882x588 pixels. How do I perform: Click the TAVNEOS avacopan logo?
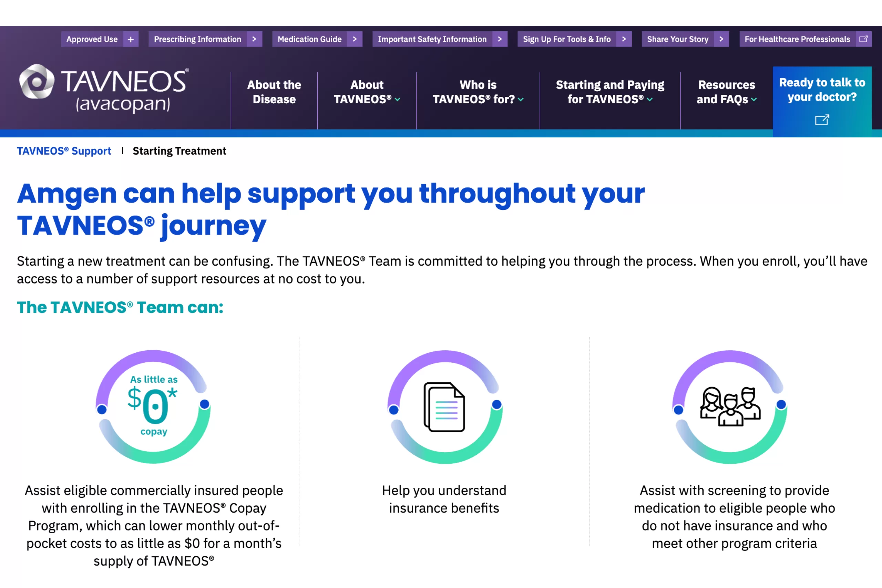[104, 89]
